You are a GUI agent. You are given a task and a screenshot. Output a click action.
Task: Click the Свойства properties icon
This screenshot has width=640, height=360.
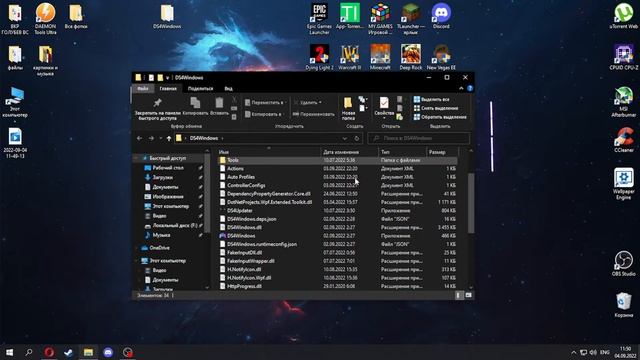click(384, 102)
